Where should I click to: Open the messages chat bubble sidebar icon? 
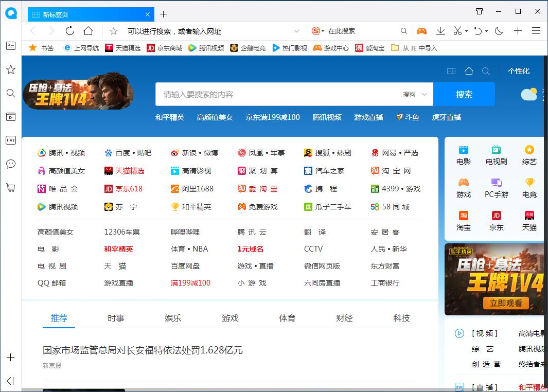[x=11, y=164]
